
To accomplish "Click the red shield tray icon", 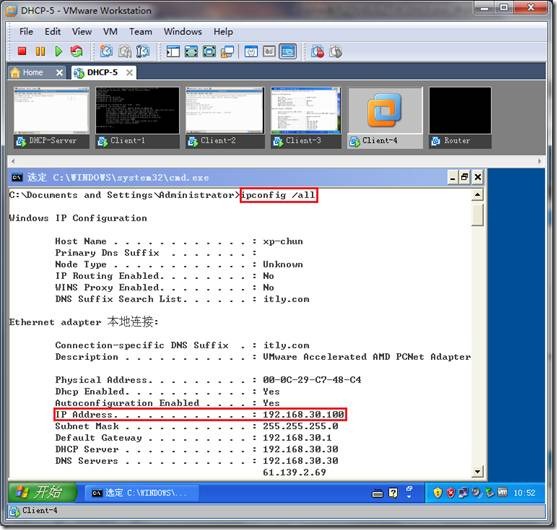I will click(450, 493).
